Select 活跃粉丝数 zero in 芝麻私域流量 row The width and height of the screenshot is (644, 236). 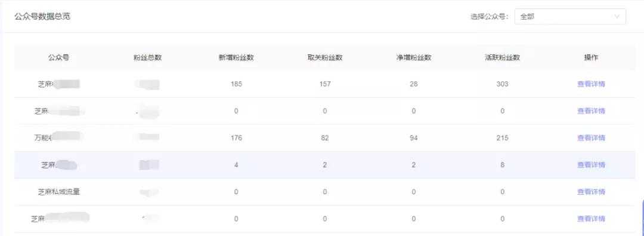click(x=502, y=192)
